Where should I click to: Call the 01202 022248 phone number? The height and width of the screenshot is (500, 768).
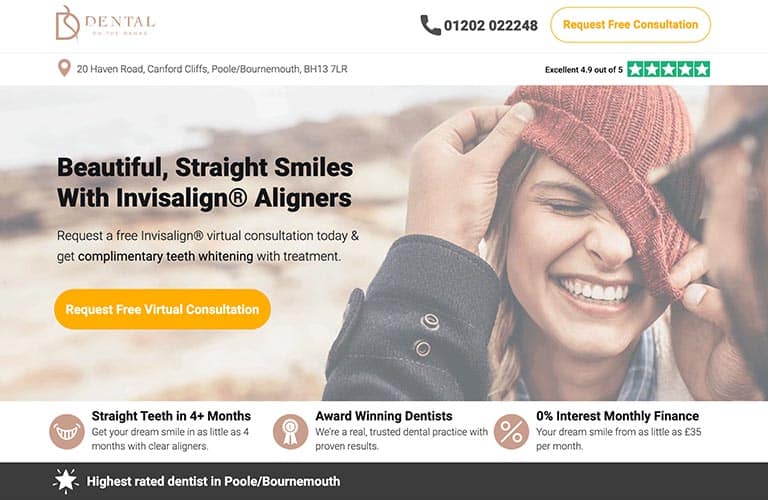491,25
